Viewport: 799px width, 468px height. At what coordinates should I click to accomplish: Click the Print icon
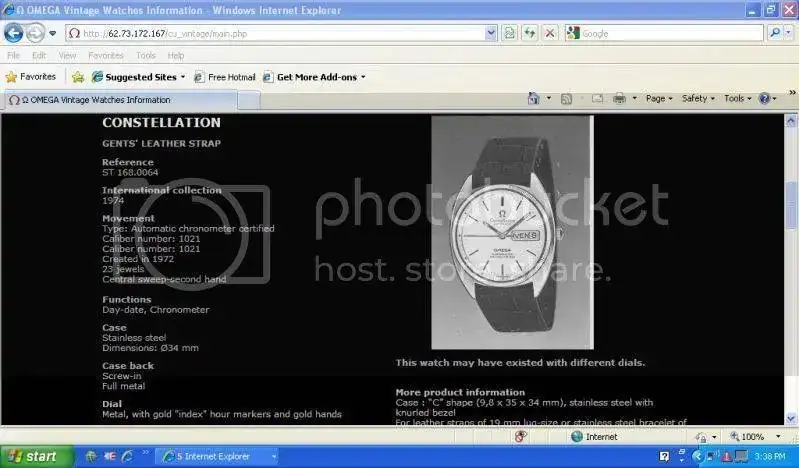point(619,98)
